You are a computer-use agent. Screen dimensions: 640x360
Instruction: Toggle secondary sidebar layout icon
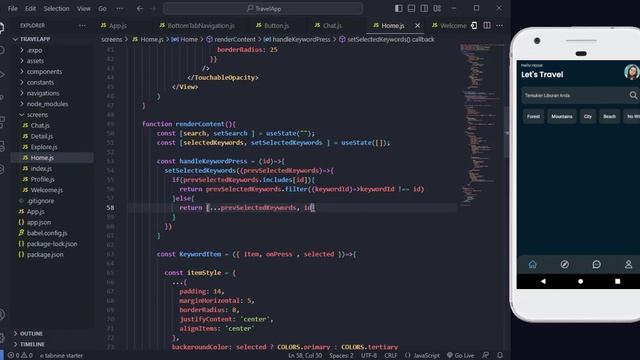(424, 8)
